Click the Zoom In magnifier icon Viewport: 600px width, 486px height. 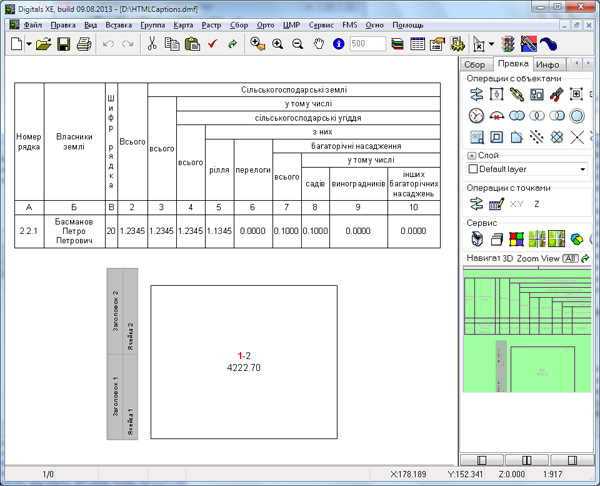pos(278,44)
